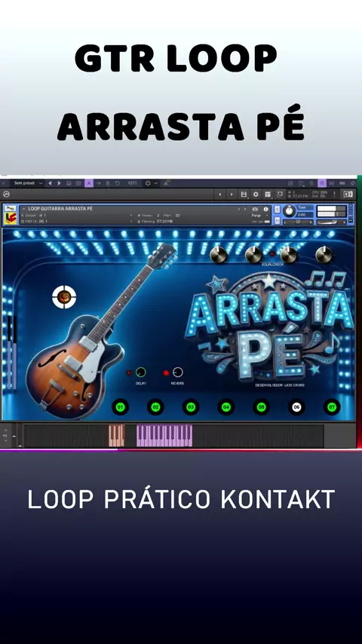
Task: Click the first equalizer knob
Action: point(218,255)
